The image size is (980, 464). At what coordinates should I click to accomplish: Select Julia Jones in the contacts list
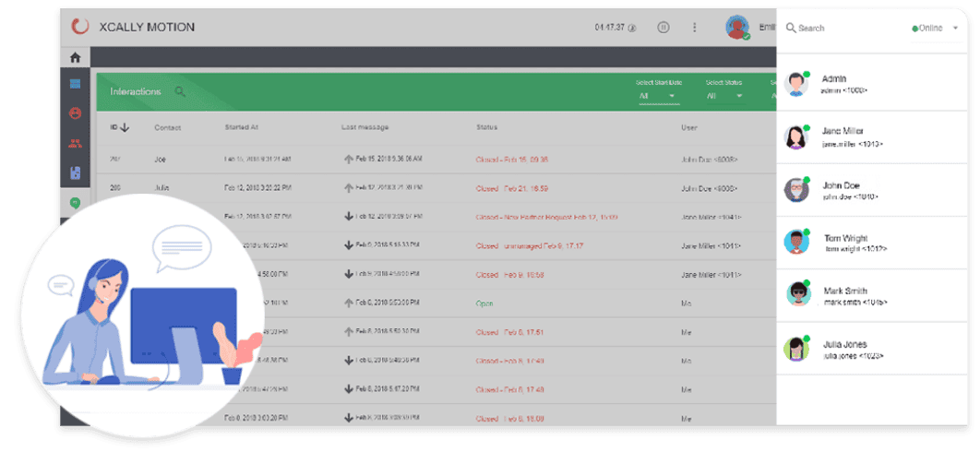point(871,349)
